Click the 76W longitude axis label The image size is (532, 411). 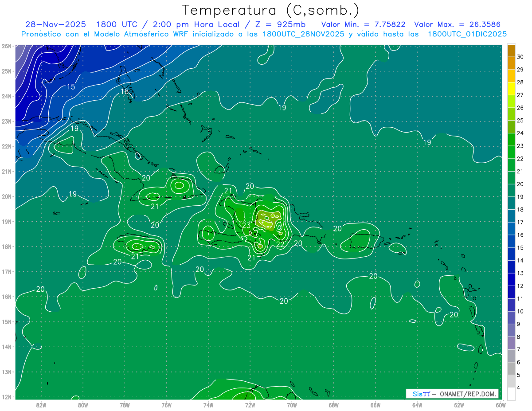coord(166,405)
